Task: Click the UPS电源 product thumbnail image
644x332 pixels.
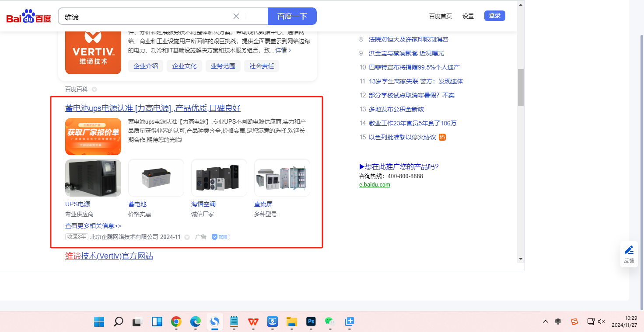Action: (x=93, y=178)
